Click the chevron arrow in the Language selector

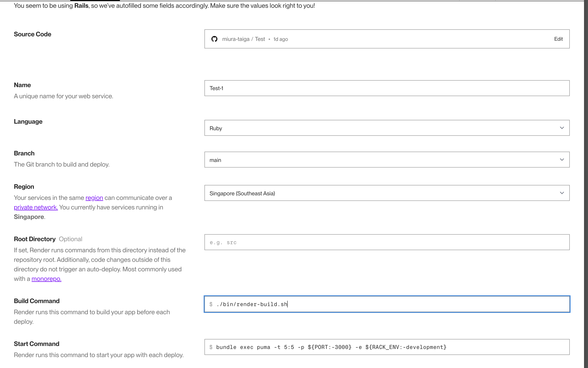click(x=562, y=128)
